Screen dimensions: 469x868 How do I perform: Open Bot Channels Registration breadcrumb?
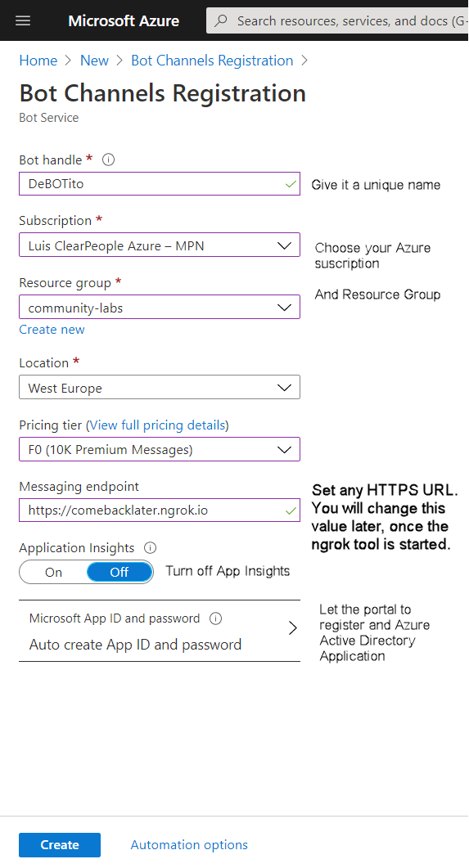(x=212, y=61)
